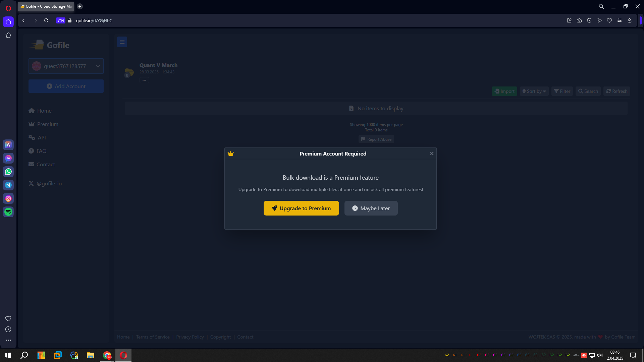
Task: Open the Opera sidebar home icon
Action: [8, 22]
